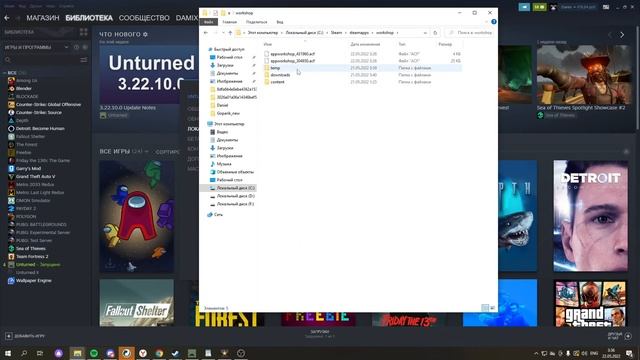Viewport: 640px width, 360px height.
Task: Open Friends and Chat in Steam
Action: click(x=619, y=336)
